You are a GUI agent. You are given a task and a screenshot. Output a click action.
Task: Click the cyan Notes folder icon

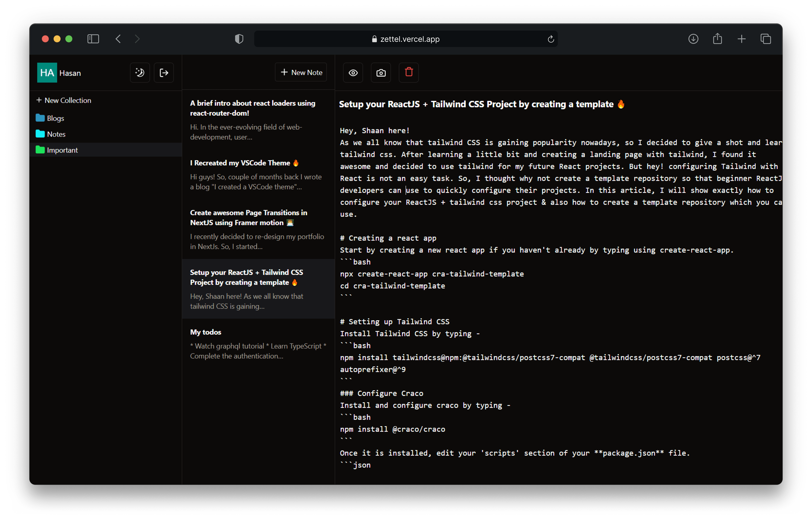click(40, 134)
